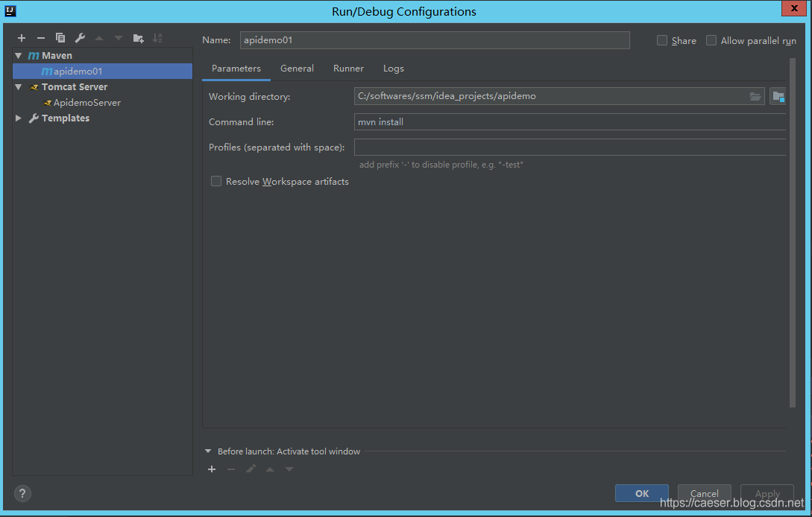Copy the selected configuration
Image resolution: width=812 pixels, height=517 pixels.
(60, 38)
